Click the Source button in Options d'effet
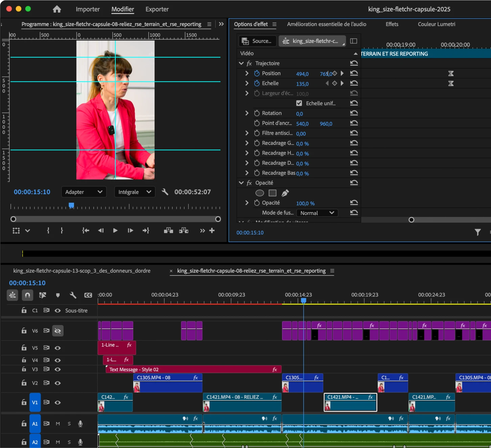Image resolution: width=491 pixels, height=448 pixels. tap(257, 41)
